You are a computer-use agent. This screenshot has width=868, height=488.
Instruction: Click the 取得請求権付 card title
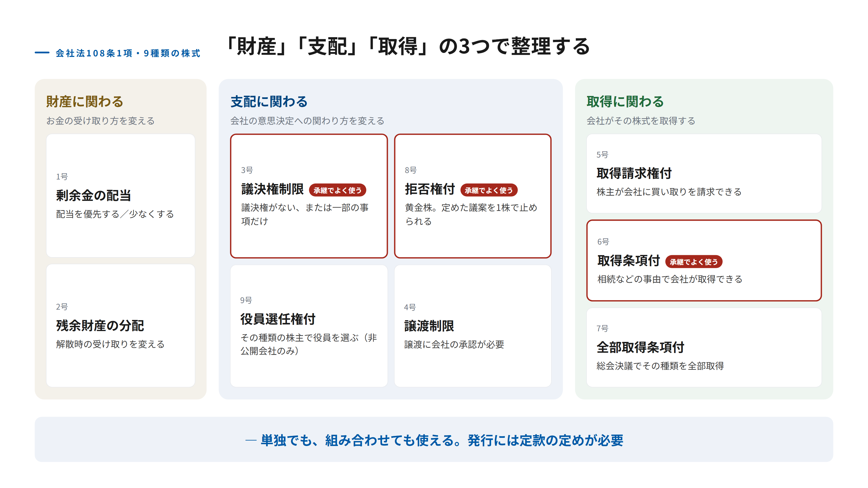pyautogui.click(x=634, y=174)
